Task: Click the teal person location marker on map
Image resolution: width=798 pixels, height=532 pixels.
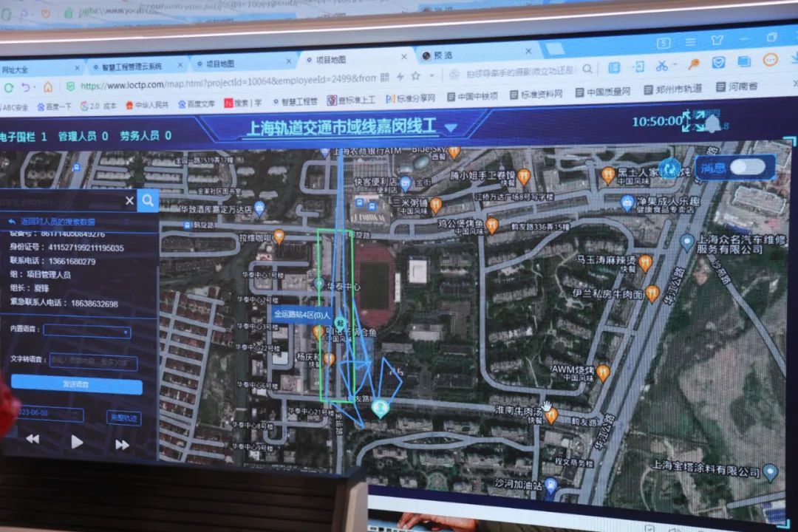Action: [381, 408]
